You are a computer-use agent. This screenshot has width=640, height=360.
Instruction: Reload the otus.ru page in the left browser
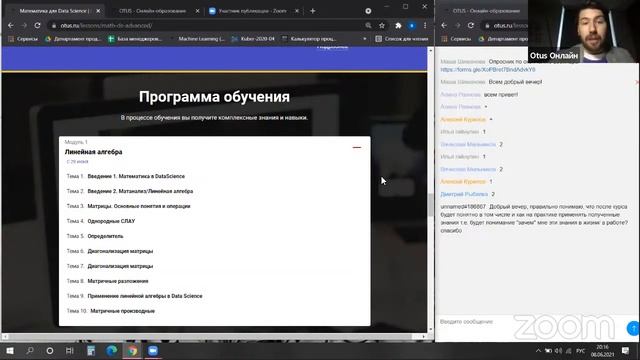(38, 25)
